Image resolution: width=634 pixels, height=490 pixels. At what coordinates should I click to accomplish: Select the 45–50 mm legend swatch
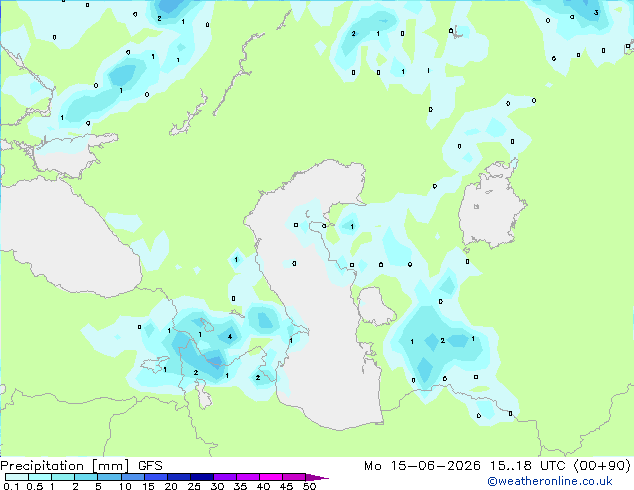[x=294, y=477]
